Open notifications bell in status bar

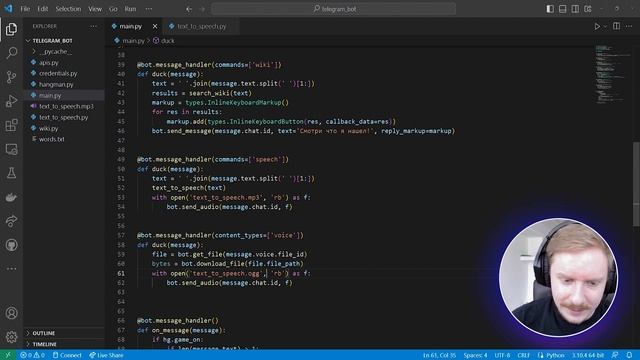point(629,355)
